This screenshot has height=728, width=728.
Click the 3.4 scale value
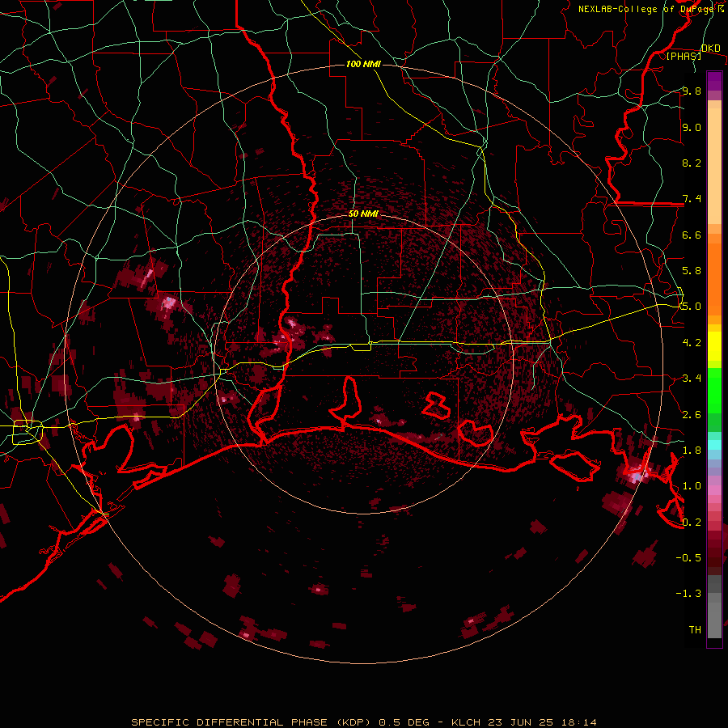pyautogui.click(x=692, y=379)
